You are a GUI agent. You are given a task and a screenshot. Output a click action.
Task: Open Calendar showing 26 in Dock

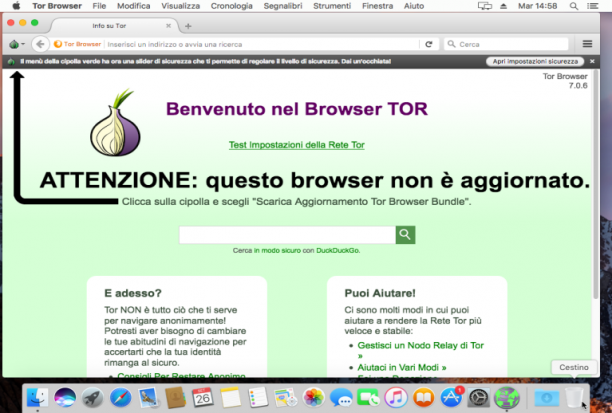pyautogui.click(x=203, y=398)
